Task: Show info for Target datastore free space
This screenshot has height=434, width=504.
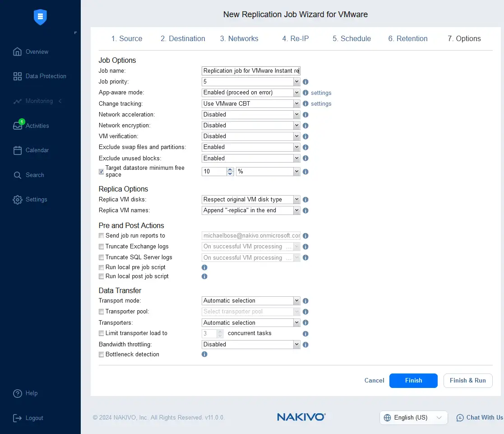Action: point(305,172)
